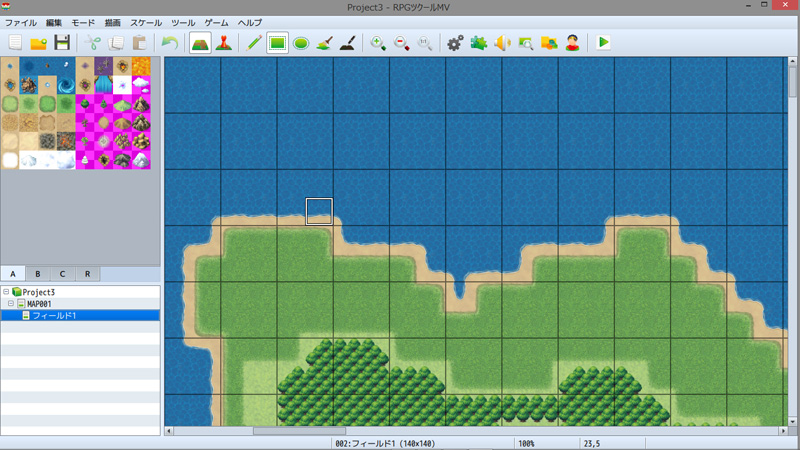The image size is (800, 450).
Task: Open the 編集 menu
Action: click(54, 23)
